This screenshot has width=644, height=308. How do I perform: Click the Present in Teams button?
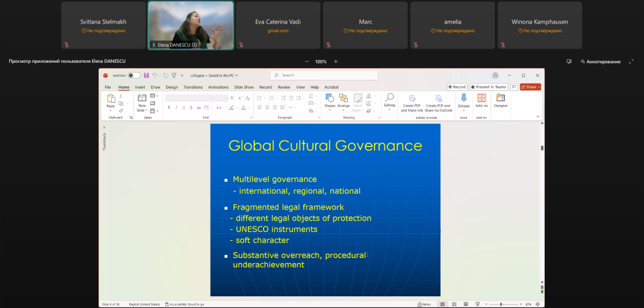coord(489,87)
